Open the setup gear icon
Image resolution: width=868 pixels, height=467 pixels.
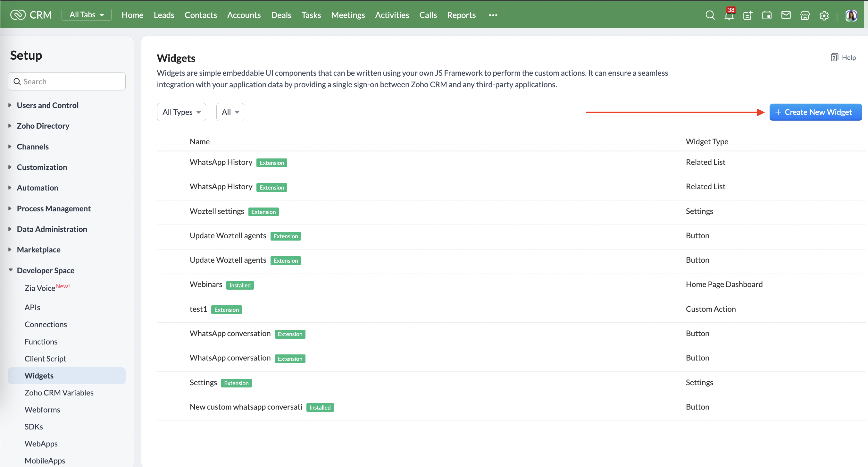(x=824, y=15)
